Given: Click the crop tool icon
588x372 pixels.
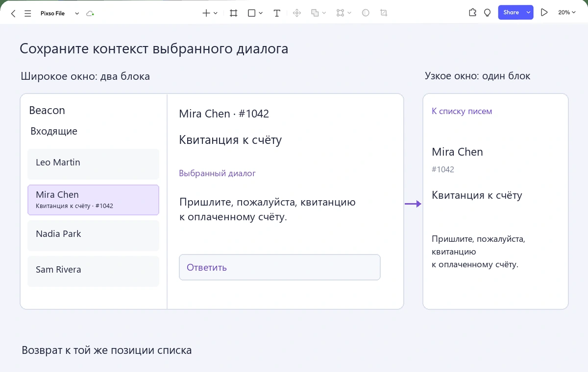Looking at the screenshot, I should (x=384, y=13).
